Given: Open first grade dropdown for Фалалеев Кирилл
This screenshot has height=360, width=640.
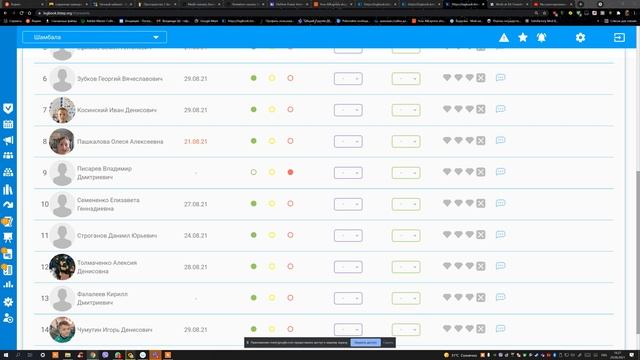Looking at the screenshot, I should tap(348, 298).
